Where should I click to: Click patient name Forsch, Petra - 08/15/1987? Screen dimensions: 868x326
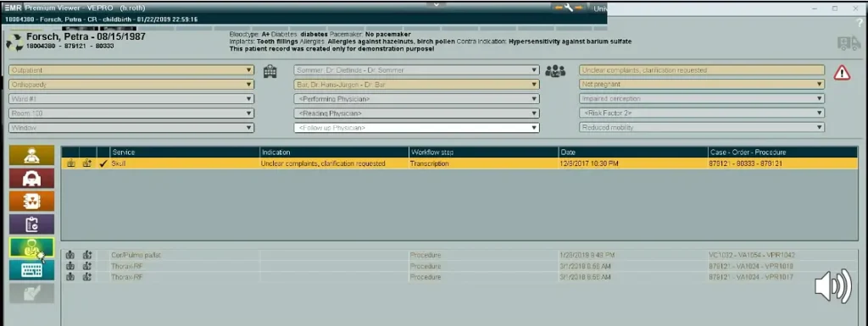(x=86, y=37)
